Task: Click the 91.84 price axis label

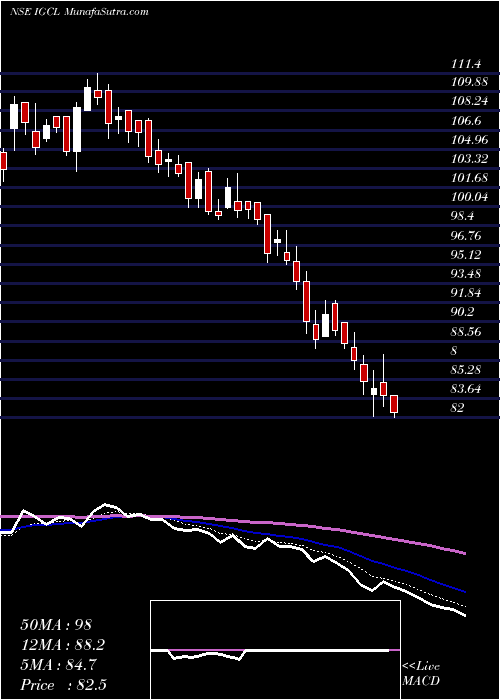Action: coord(467,292)
